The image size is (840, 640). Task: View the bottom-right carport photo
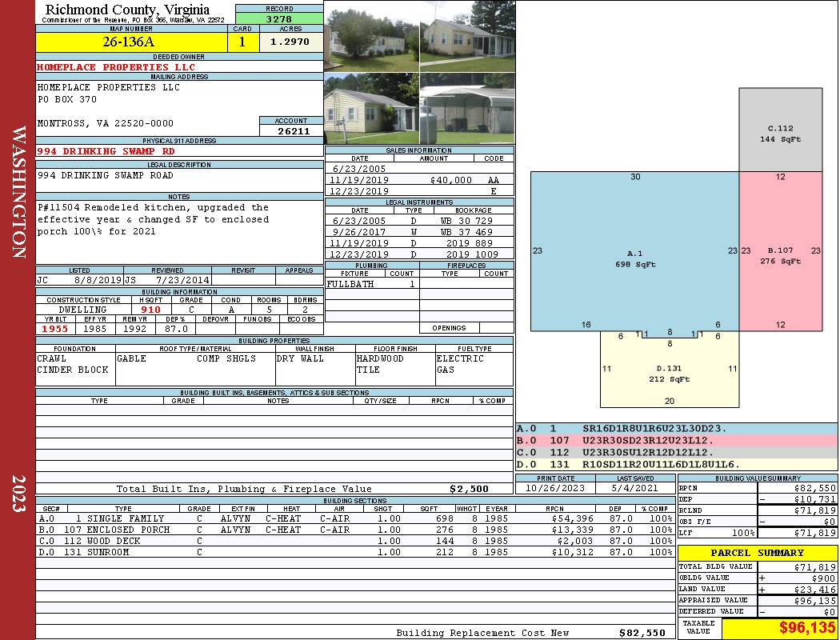(x=467, y=109)
